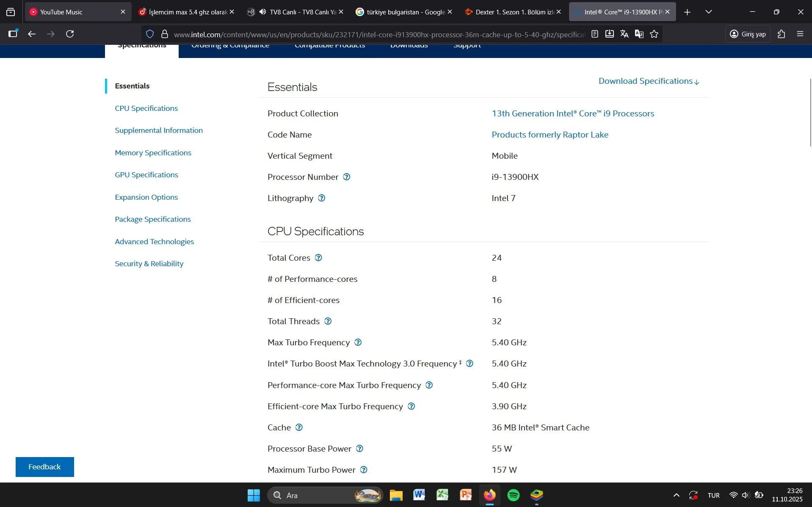Click the Giriş yap sign-in button
Viewport: 812px width, 507px height.
pos(748,34)
